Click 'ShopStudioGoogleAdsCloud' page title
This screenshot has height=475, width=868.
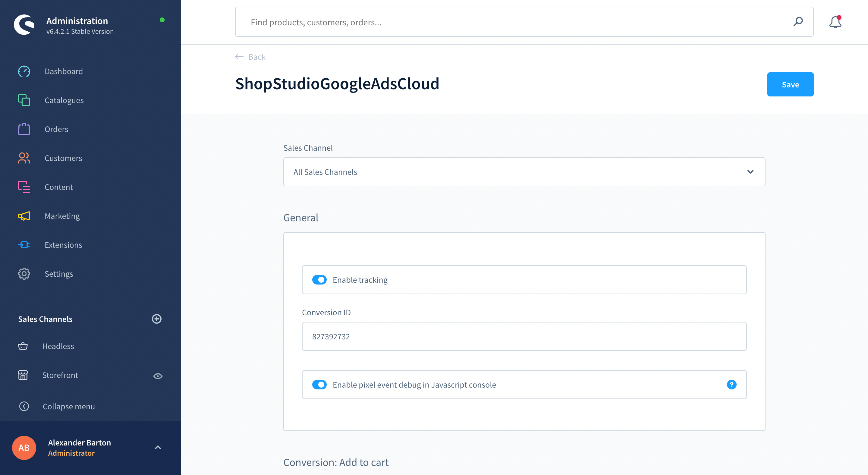(337, 83)
